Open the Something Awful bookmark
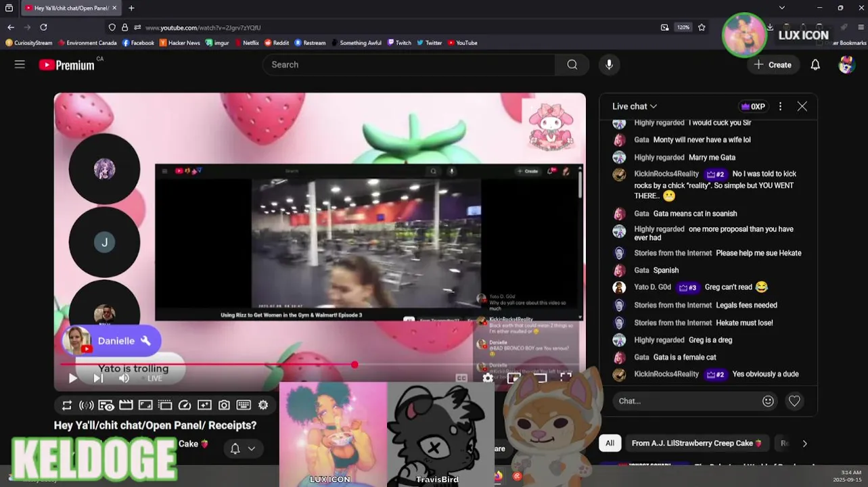This screenshot has width=868, height=487. coord(356,43)
